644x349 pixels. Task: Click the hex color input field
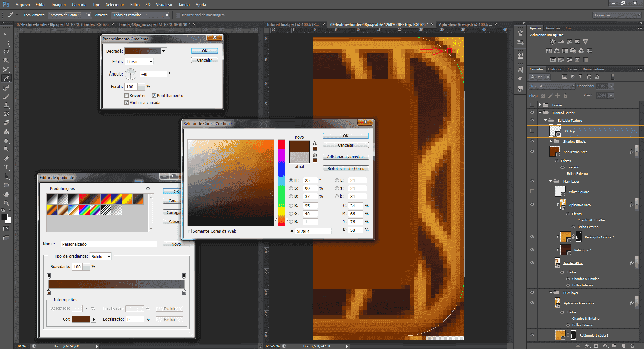pos(313,231)
